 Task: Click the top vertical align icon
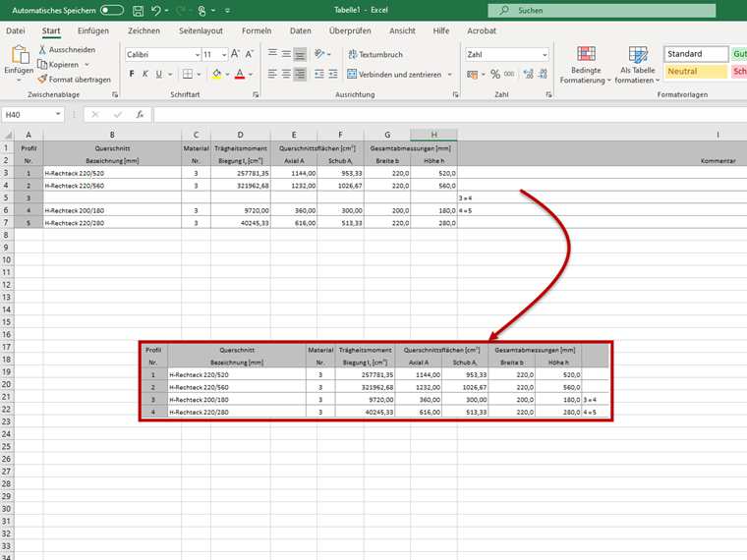pyautogui.click(x=272, y=54)
